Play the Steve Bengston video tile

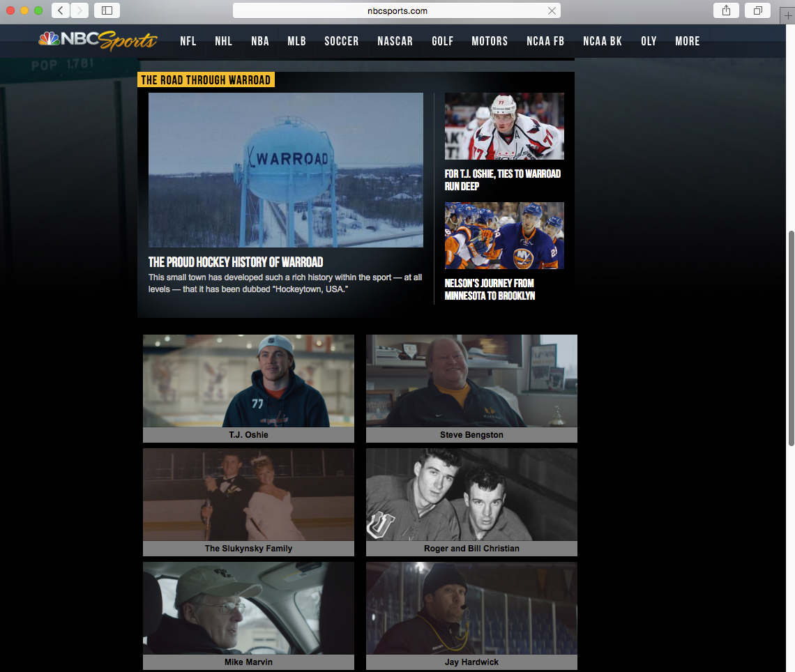tap(471, 381)
